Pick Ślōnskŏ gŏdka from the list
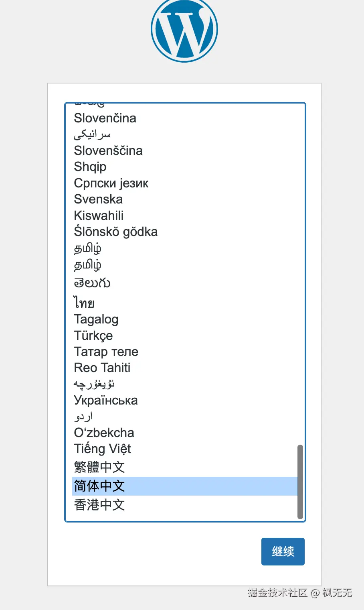 click(116, 232)
